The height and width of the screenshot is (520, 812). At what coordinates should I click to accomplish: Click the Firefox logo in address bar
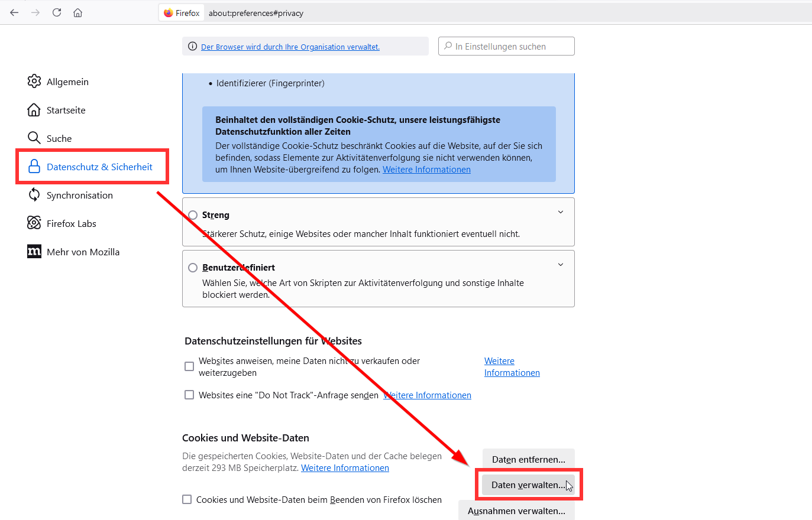click(x=169, y=13)
